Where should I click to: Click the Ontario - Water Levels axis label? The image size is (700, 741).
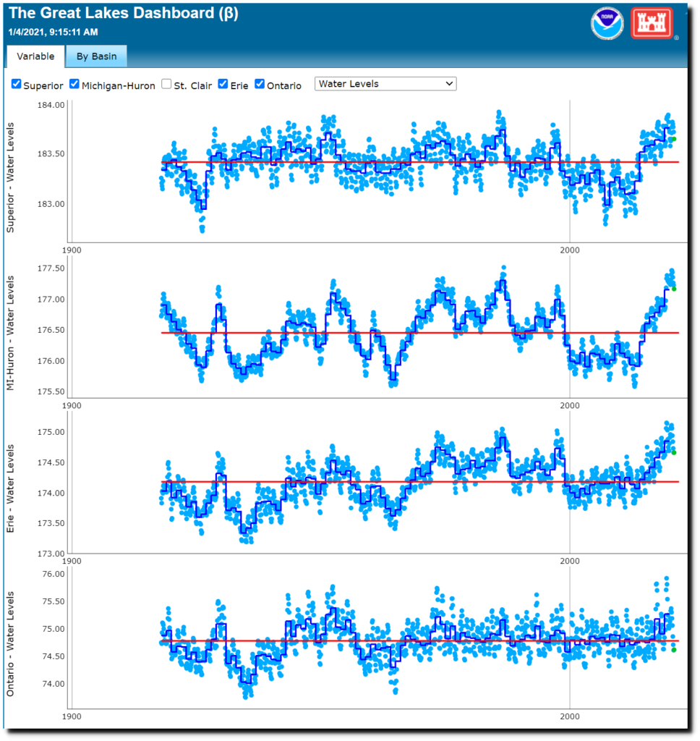click(x=12, y=644)
